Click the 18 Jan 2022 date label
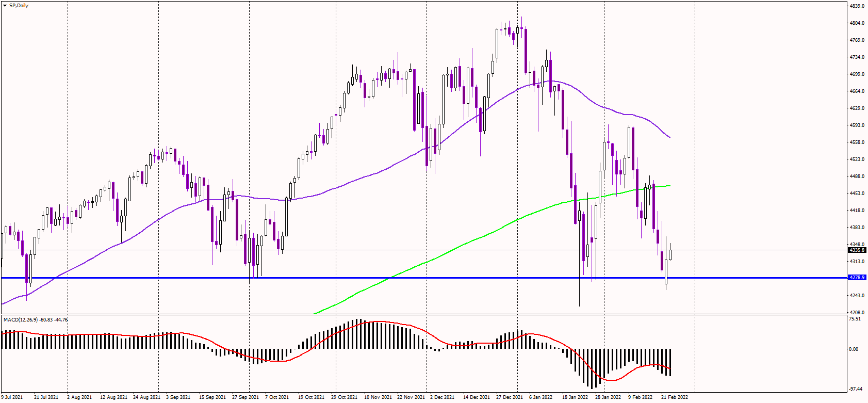Screen dimensions: 868x403 pos(575,397)
